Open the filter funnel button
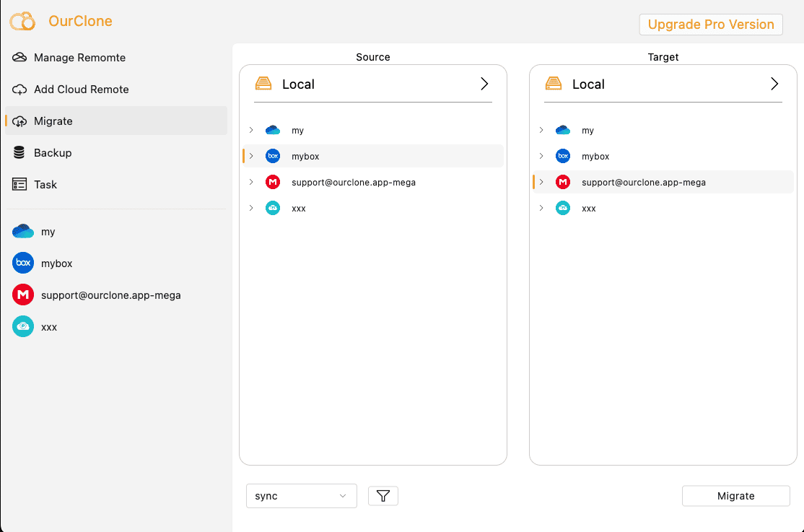This screenshot has height=532, width=804. [383, 496]
